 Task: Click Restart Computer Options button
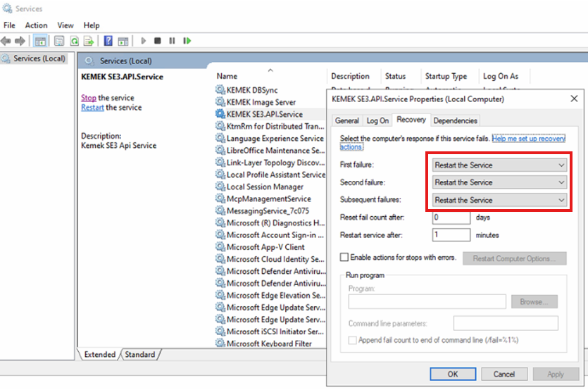[515, 258]
